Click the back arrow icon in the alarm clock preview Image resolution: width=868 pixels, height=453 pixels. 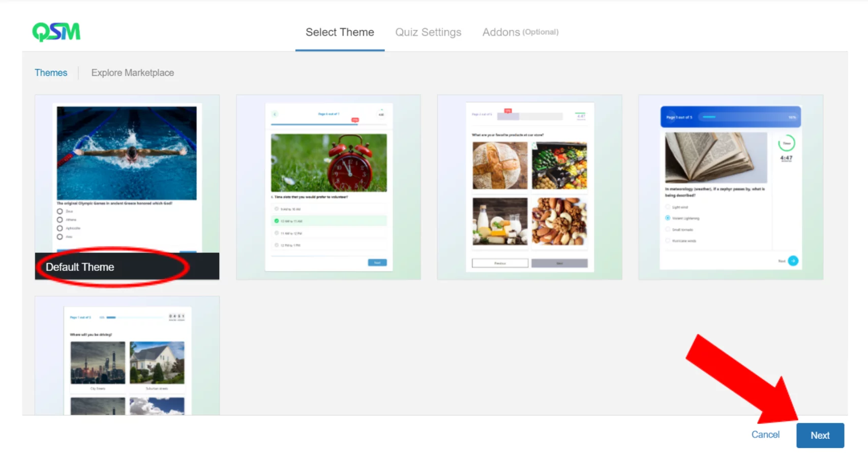(x=275, y=114)
